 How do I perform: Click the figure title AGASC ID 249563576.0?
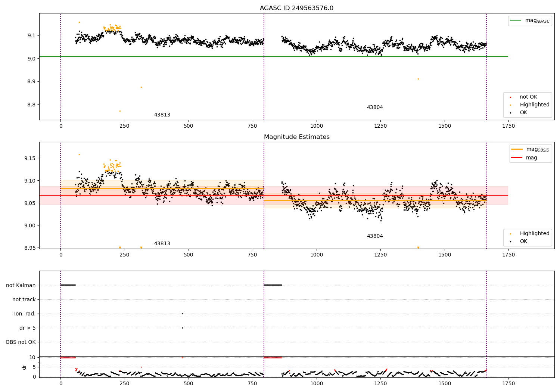point(296,8)
